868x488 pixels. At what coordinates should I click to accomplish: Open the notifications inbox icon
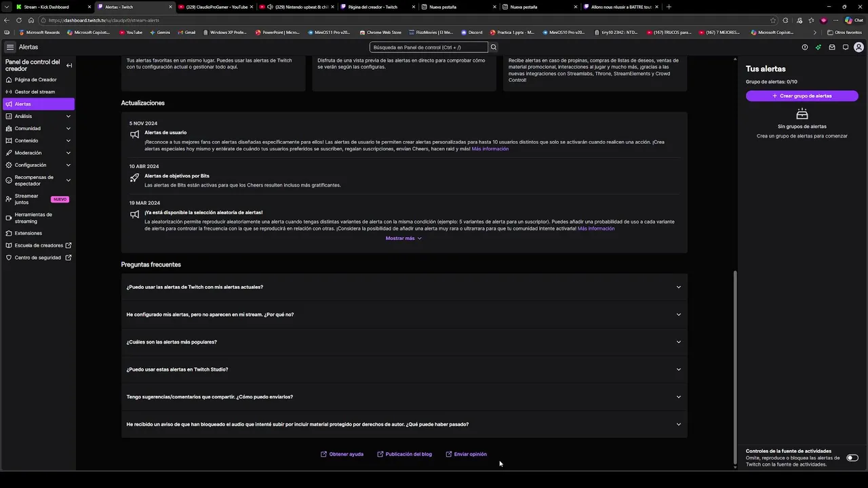832,47
